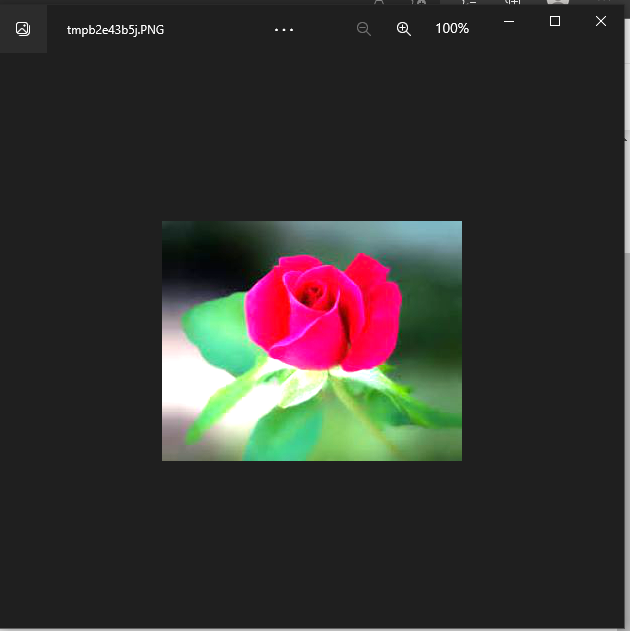This screenshot has height=631, width=630.
Task: Open the three-dot See more menu
Action: [284, 30]
